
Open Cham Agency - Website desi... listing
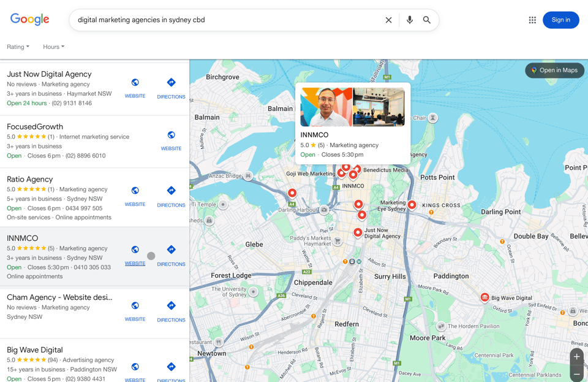click(x=59, y=297)
